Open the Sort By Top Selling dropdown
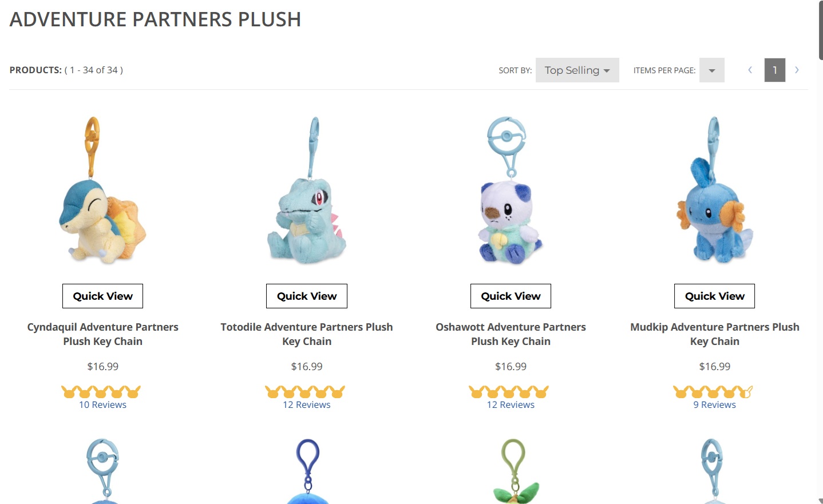 577,70
